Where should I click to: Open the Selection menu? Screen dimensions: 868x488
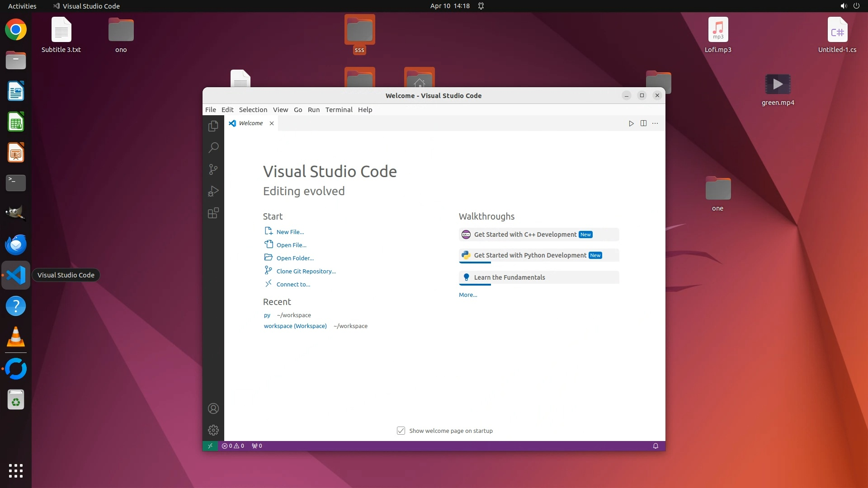pyautogui.click(x=253, y=110)
